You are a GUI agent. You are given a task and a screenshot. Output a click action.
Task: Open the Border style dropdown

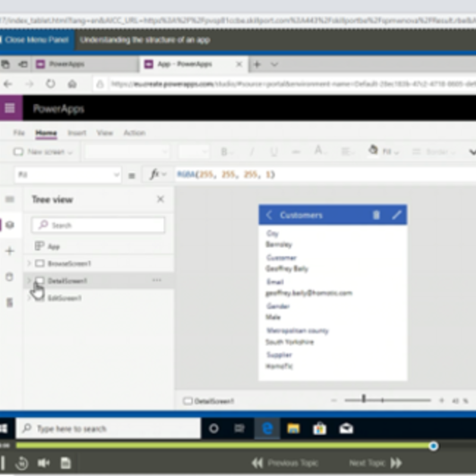tap(434, 152)
